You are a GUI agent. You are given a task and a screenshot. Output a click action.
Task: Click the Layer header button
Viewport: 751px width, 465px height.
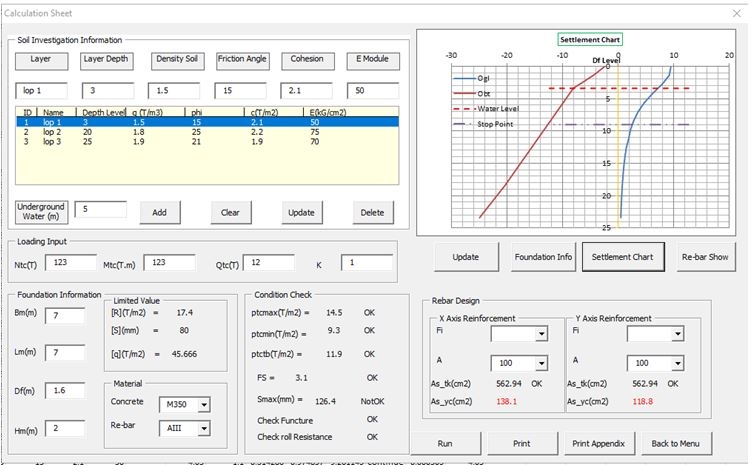(x=42, y=61)
